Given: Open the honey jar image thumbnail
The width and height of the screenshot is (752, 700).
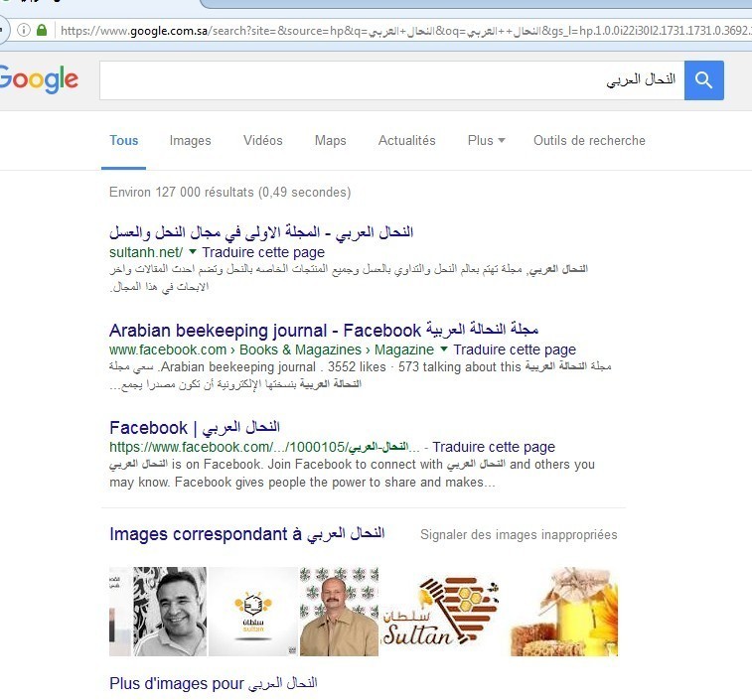Looking at the screenshot, I should [564, 612].
